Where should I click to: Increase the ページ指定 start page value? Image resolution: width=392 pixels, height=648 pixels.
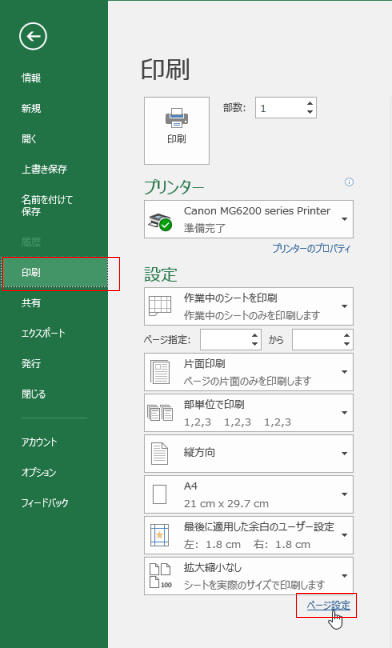coord(255,335)
